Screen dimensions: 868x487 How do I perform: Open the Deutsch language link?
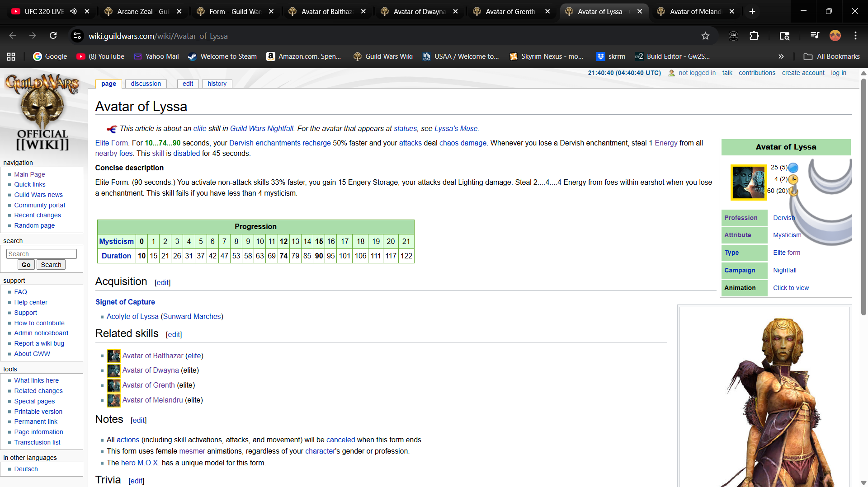click(x=26, y=469)
